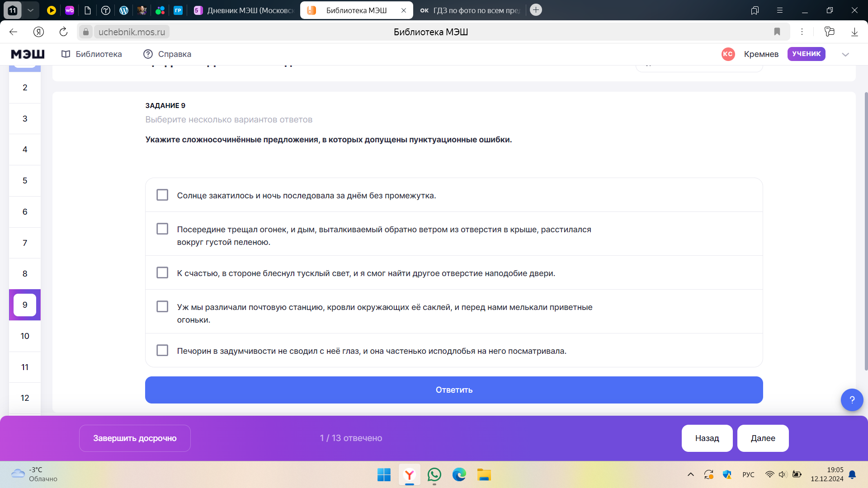Go to previous task with Назад
This screenshot has width=868, height=488.
coord(707,438)
